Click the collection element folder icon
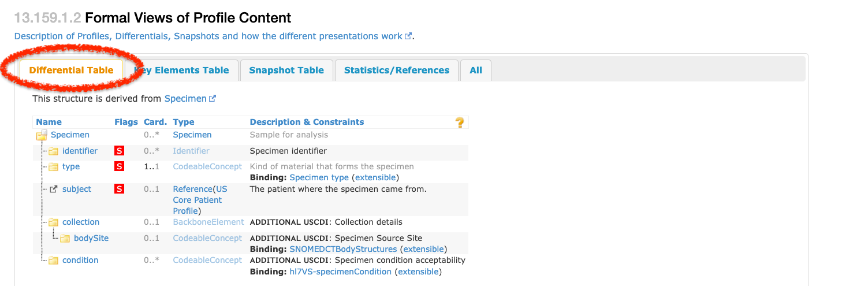 coord(53,222)
